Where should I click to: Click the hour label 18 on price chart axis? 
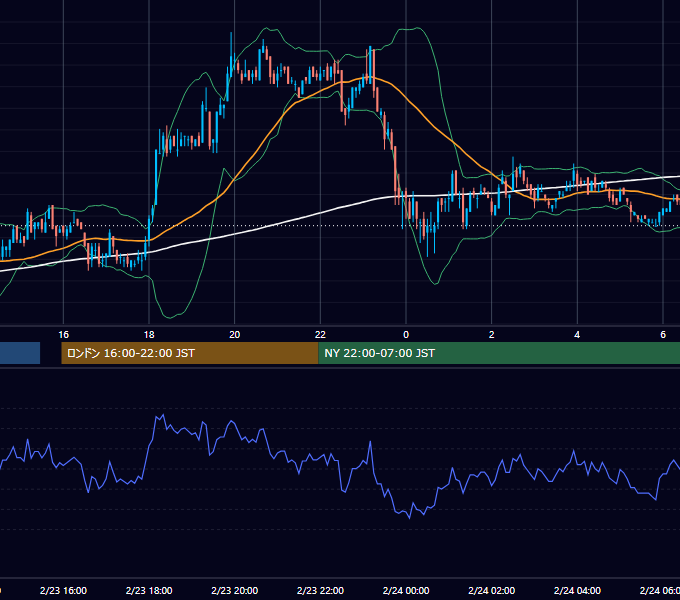tap(149, 335)
